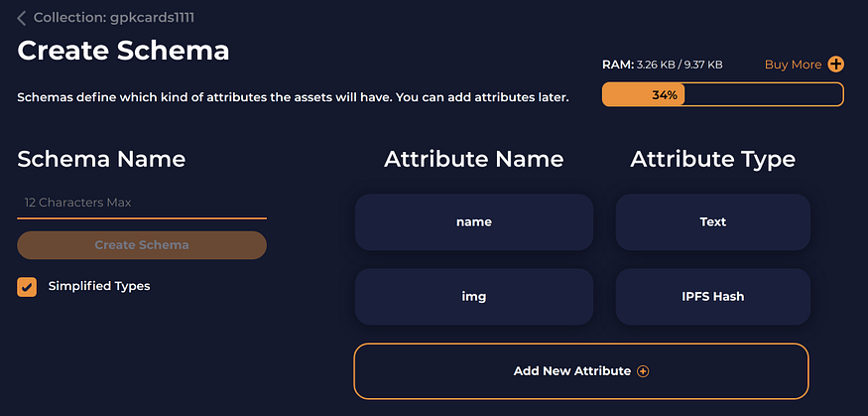Open the Text attribute type dropdown

[x=713, y=222]
